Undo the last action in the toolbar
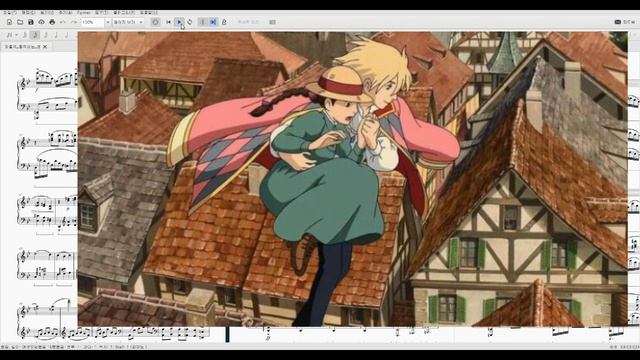 [63, 22]
